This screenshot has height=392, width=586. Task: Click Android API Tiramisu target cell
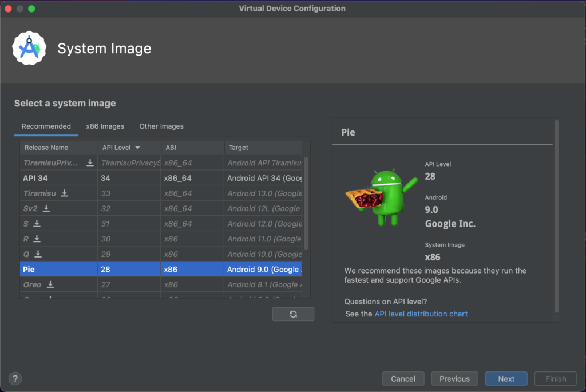[x=263, y=163]
